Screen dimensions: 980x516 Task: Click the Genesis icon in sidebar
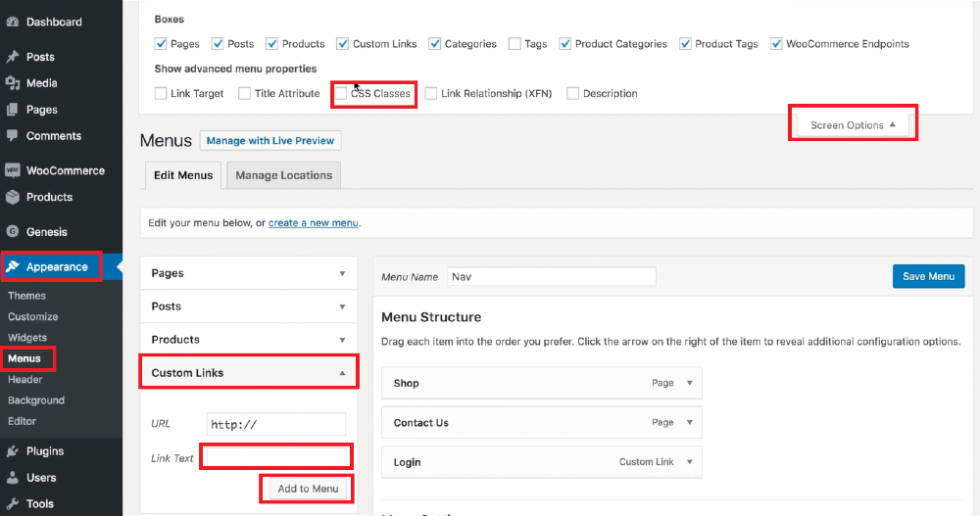[x=13, y=232]
